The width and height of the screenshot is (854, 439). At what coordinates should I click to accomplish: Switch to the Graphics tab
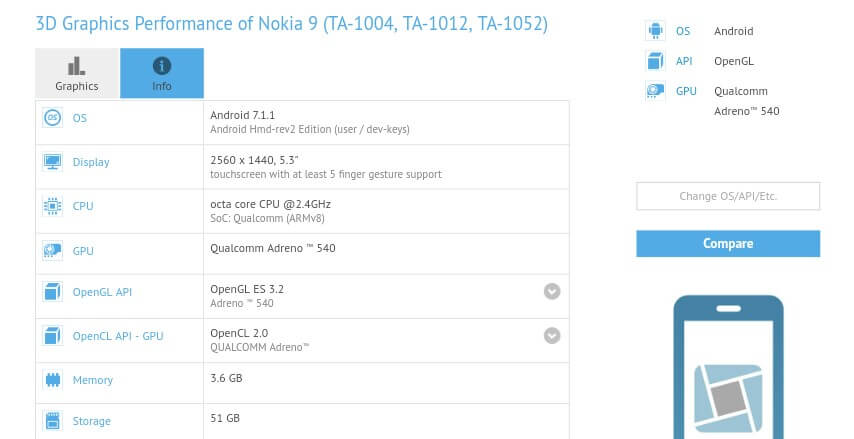[x=77, y=74]
